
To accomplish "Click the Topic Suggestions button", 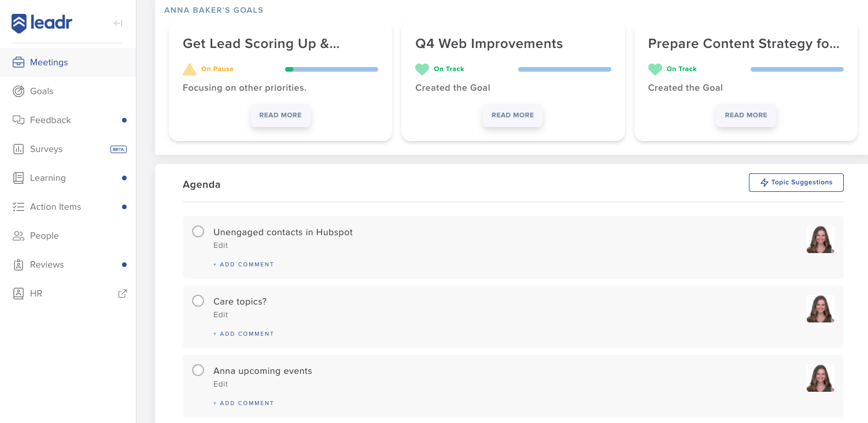I will (x=796, y=183).
